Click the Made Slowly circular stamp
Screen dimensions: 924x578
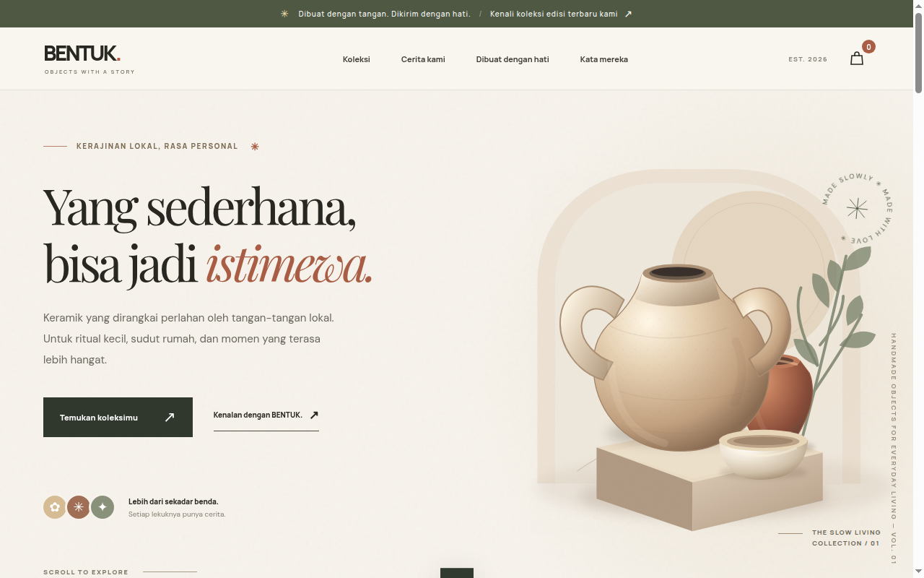(857, 209)
